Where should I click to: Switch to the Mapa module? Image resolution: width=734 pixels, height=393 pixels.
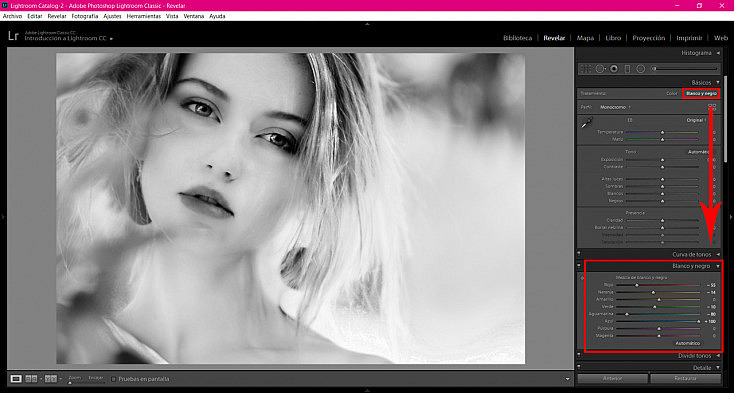(x=585, y=38)
